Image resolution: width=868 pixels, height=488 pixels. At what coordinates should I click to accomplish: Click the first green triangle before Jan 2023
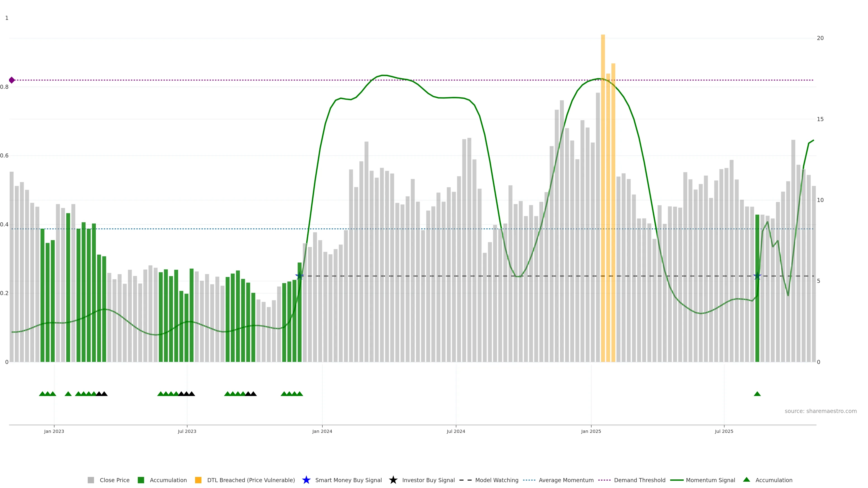point(42,394)
